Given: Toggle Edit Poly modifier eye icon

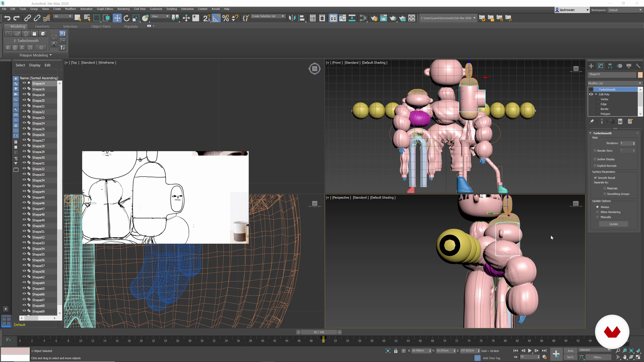Looking at the screenshot, I should point(591,94).
